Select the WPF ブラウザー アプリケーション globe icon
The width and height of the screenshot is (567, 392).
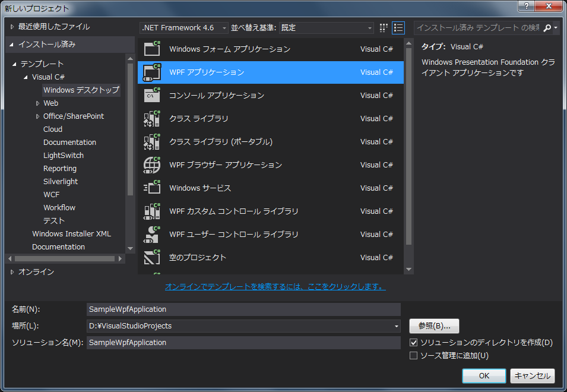pyautogui.click(x=152, y=165)
